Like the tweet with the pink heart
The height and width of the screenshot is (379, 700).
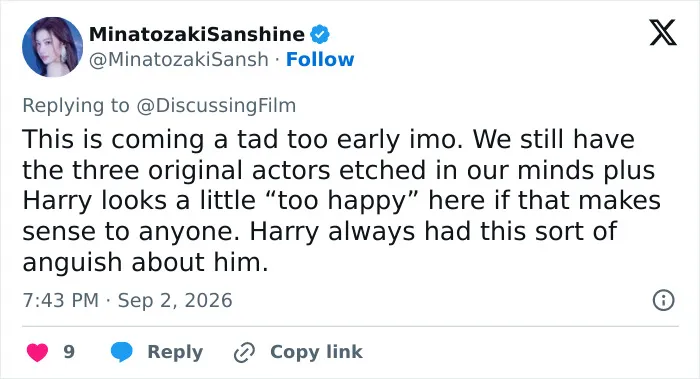(x=38, y=352)
